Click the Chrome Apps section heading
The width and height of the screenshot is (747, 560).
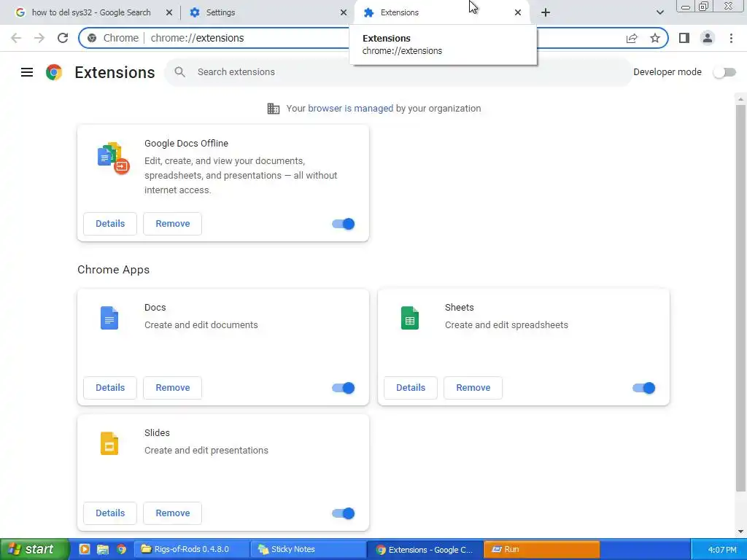click(x=113, y=270)
